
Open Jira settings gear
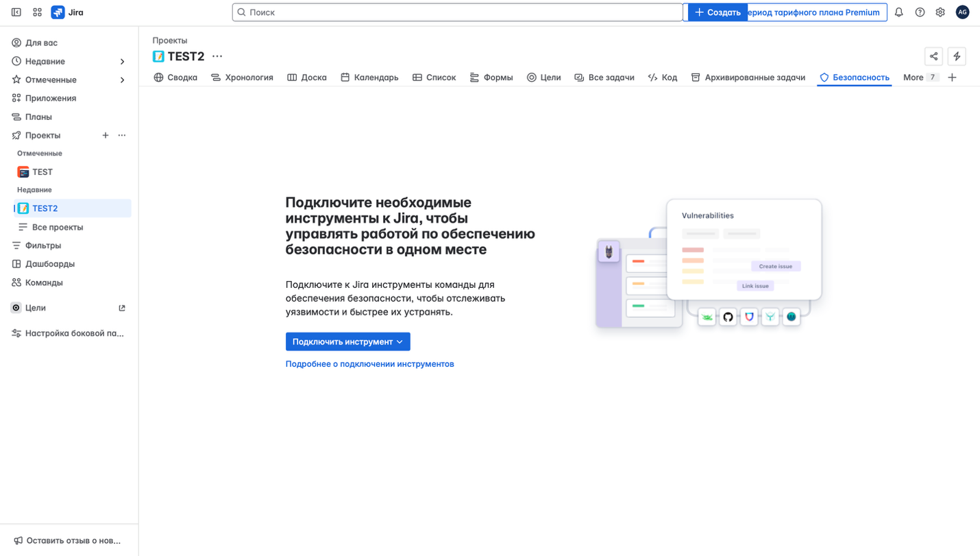[x=940, y=12]
